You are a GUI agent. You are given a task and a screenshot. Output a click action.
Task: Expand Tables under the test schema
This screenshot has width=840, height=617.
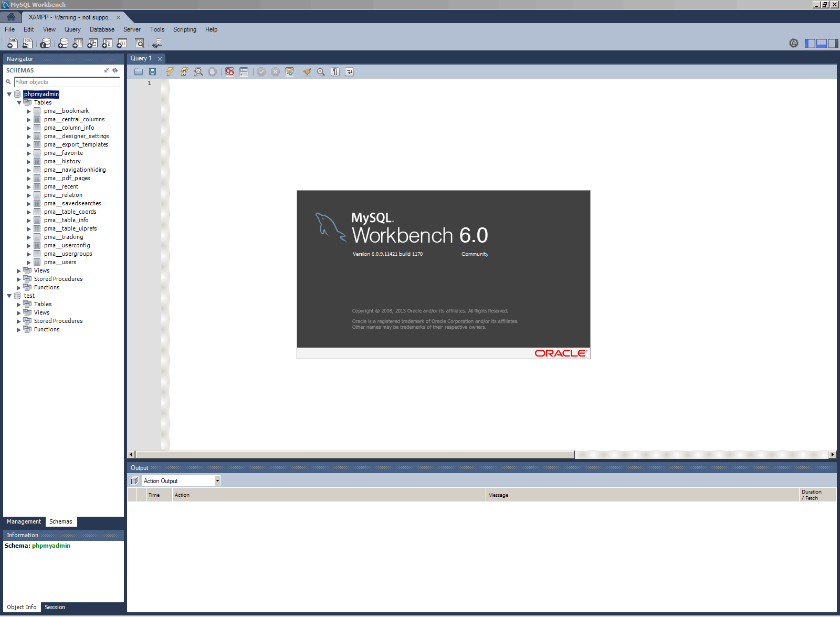click(x=19, y=305)
